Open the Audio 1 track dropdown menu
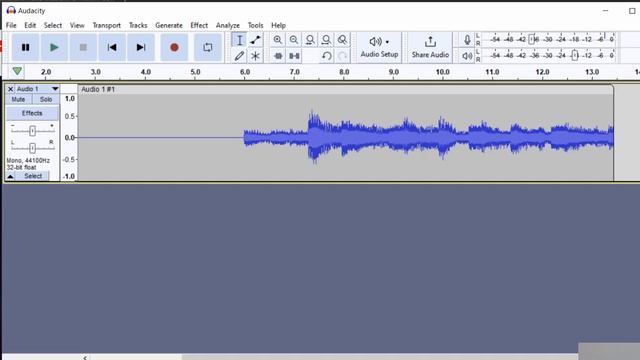The height and width of the screenshot is (360, 640). pos(38,89)
